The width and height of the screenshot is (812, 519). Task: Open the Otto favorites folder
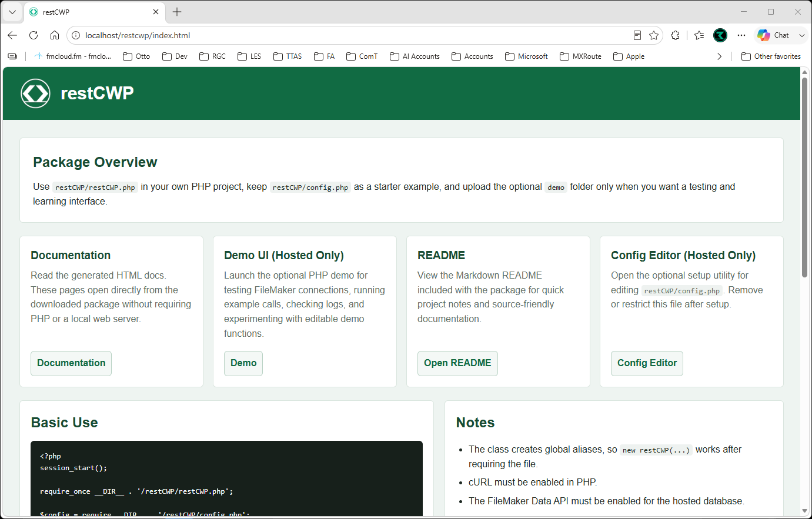tap(136, 56)
